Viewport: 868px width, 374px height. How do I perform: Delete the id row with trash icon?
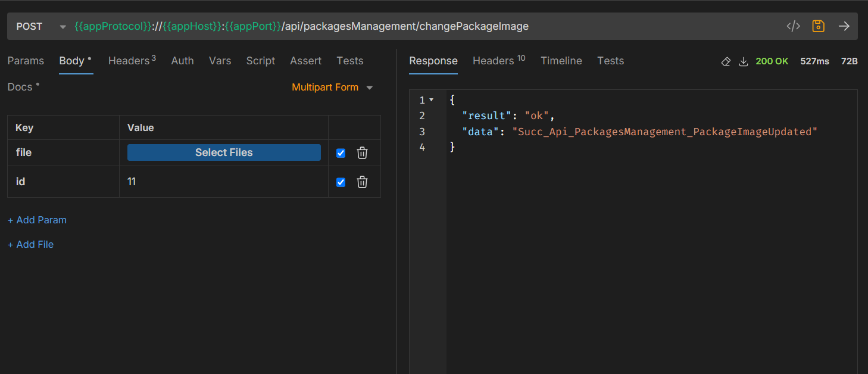click(362, 182)
